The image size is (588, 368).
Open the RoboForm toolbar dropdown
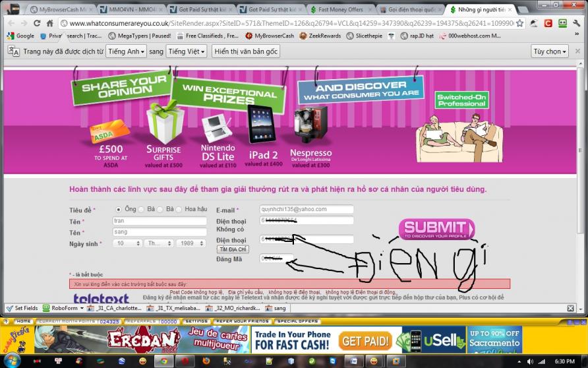pyautogui.click(x=82, y=309)
